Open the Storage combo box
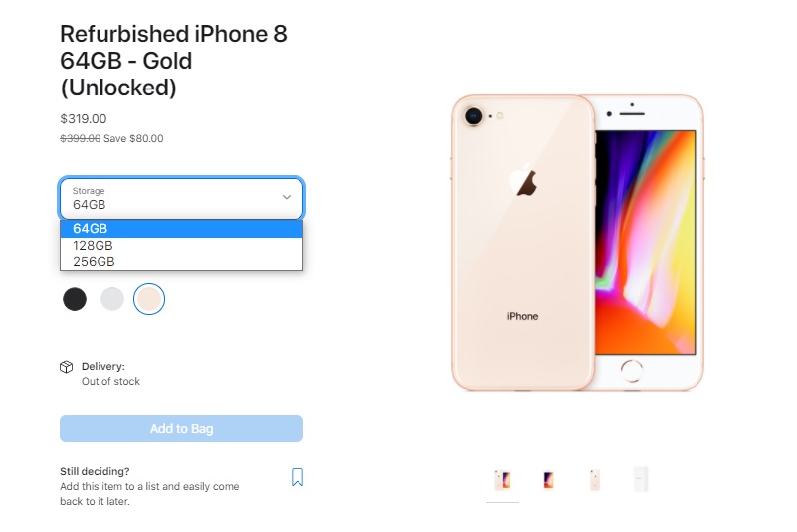 pyautogui.click(x=181, y=198)
